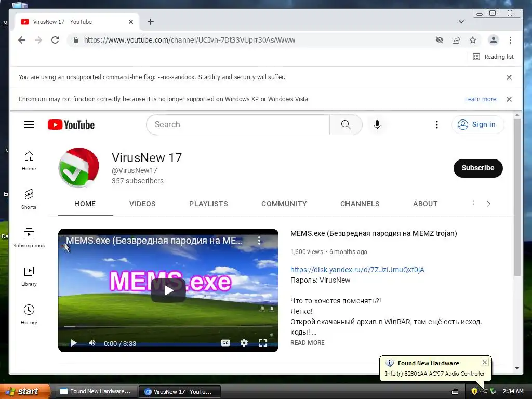Open History in the sidebar
Image resolution: width=532 pixels, height=399 pixels.
tap(29, 315)
